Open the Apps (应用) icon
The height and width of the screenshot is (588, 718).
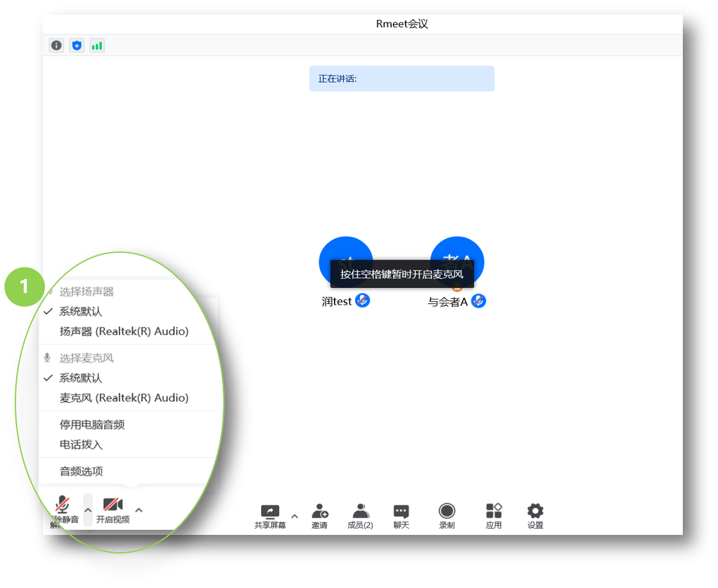click(493, 511)
